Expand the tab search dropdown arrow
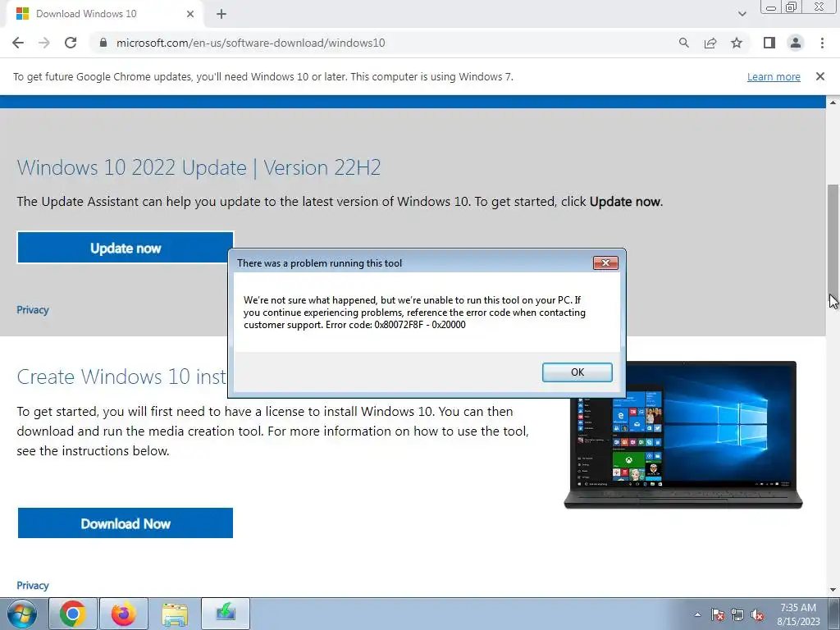Screen dimensions: 840x630 pos(742,14)
